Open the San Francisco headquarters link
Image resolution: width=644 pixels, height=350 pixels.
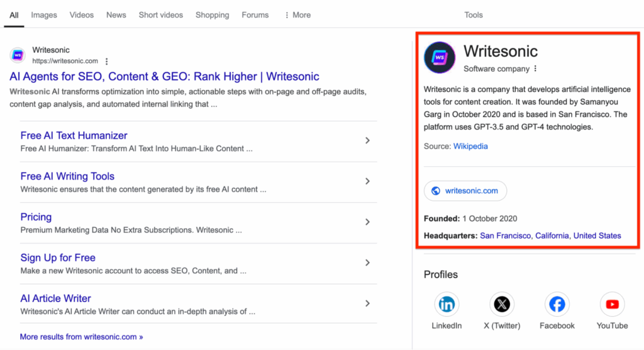tap(505, 235)
